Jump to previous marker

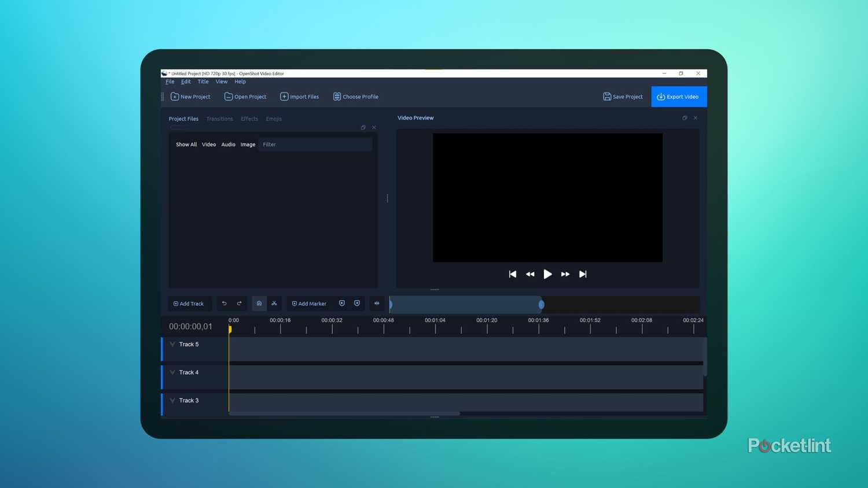click(x=342, y=304)
